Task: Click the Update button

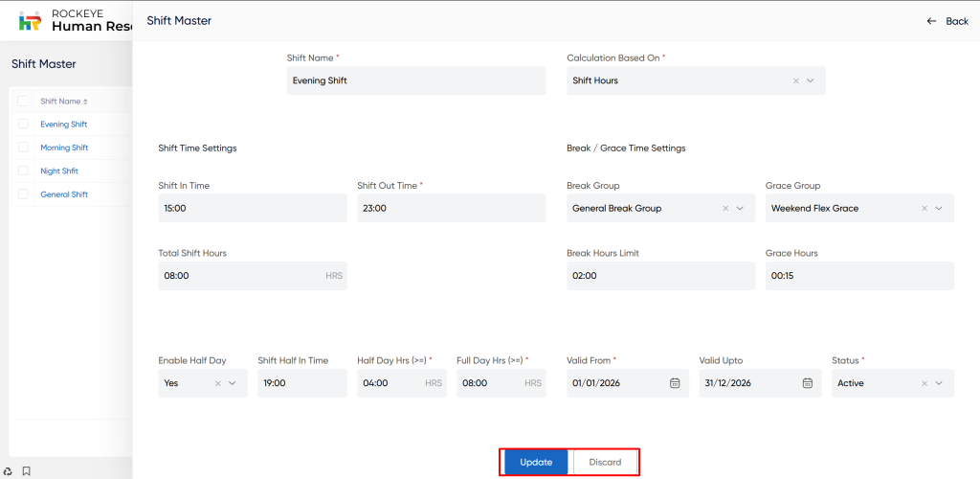Action: click(536, 462)
